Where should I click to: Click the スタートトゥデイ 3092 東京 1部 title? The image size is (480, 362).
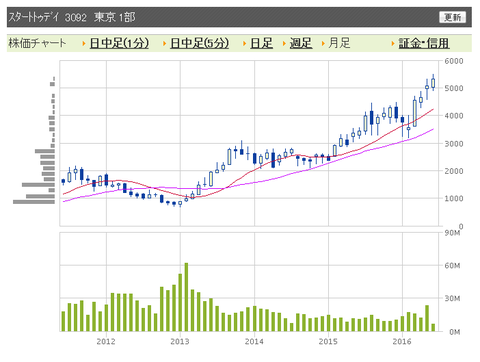pyautogui.click(x=72, y=17)
